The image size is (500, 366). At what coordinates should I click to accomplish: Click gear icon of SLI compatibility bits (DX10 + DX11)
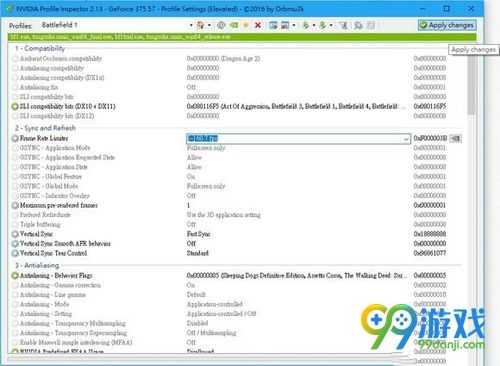click(x=15, y=106)
